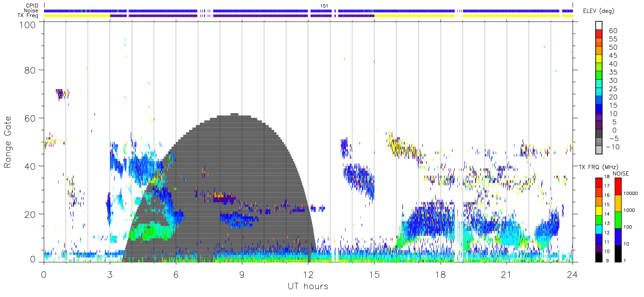Click the ELEV scale label '45'
The width and height of the screenshot is (644, 297).
[613, 56]
